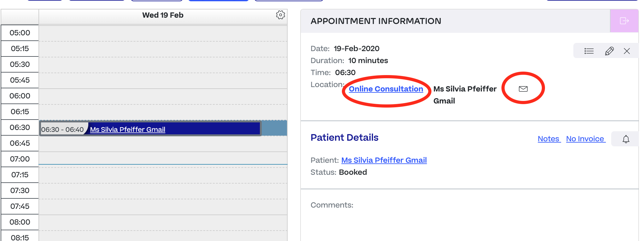Open Ms Silvia Pfeiffer Gmail patient link

(x=384, y=160)
